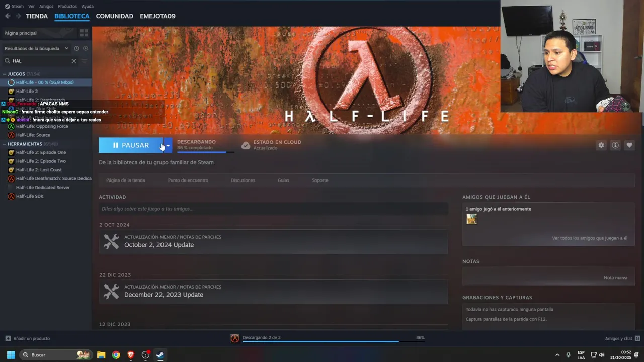
Task: Collapse the JUEGOS category
Action: coord(5,74)
